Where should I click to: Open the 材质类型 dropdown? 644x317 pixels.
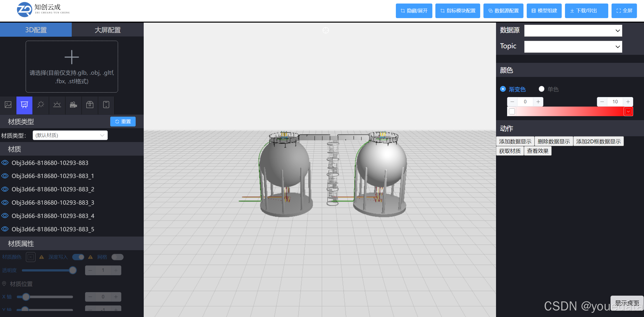(70, 135)
